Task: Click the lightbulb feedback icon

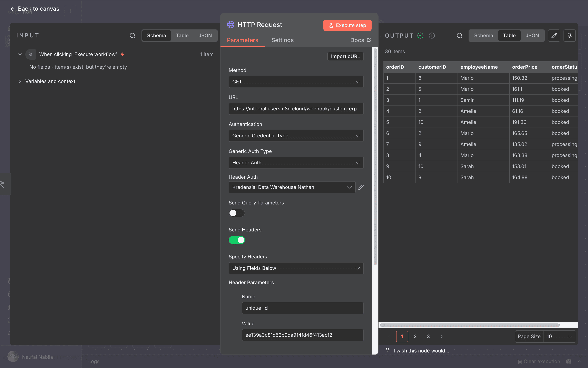Action: point(388,350)
